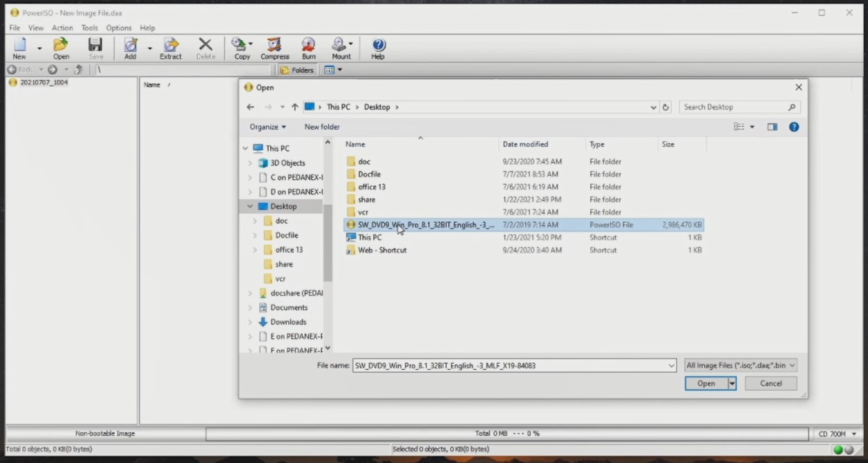Click inside the File name input field
868x463 pixels.
click(512, 365)
